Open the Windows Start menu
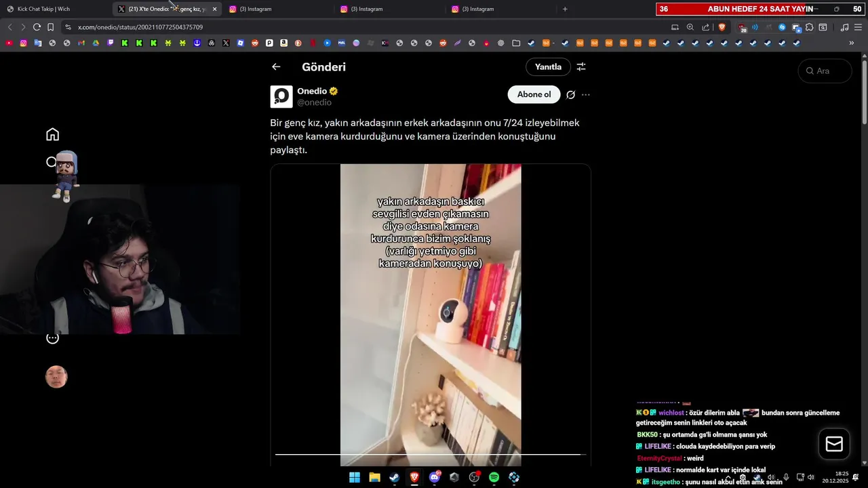The height and width of the screenshot is (488, 868). point(354,477)
